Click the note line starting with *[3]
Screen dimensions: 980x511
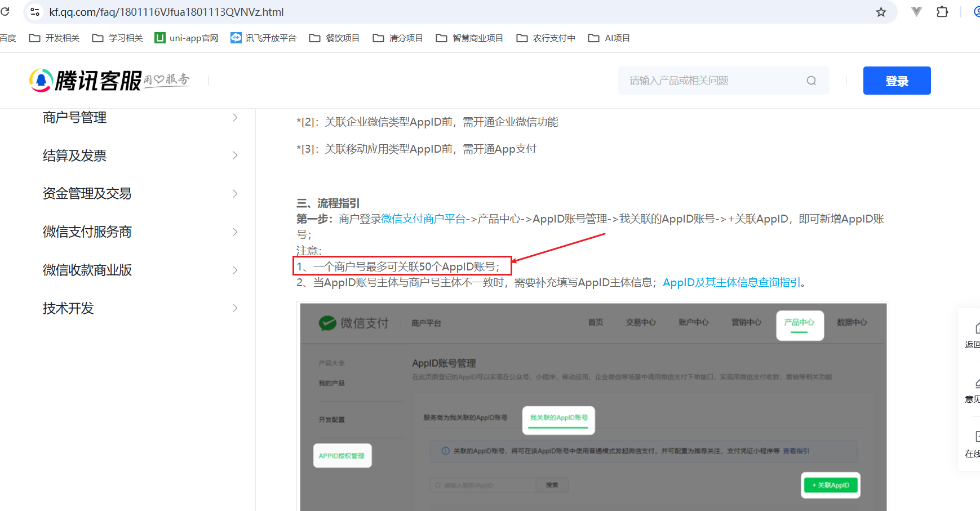(416, 149)
